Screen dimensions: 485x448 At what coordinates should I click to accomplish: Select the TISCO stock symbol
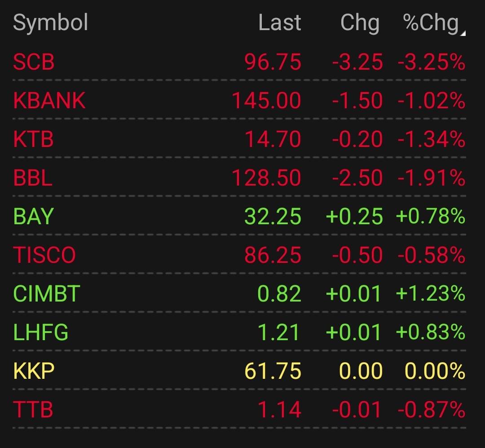44,255
